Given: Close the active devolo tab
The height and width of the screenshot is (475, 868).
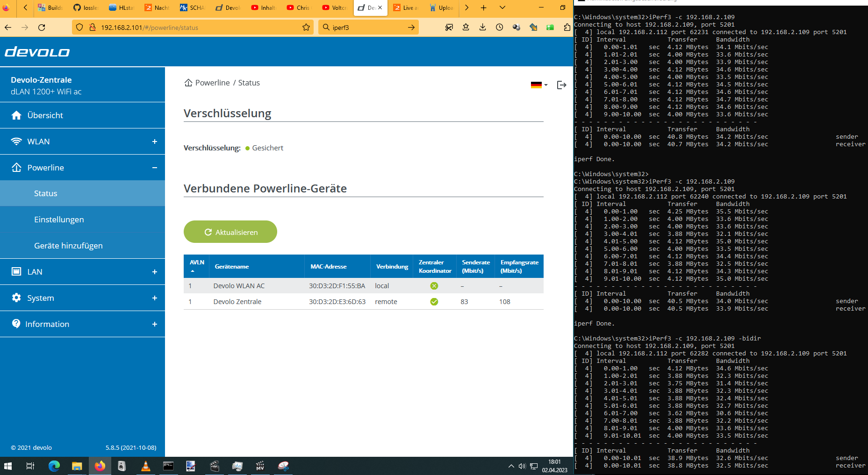Looking at the screenshot, I should pyautogui.click(x=380, y=7).
